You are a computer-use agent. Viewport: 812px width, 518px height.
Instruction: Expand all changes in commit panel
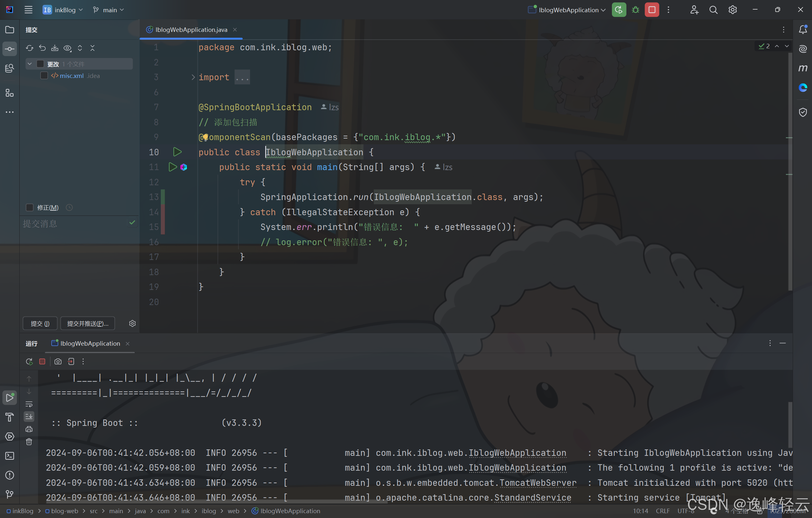pos(80,48)
